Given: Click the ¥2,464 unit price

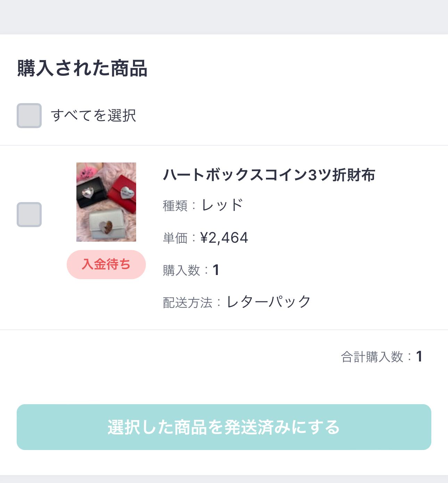Looking at the screenshot, I should [224, 238].
